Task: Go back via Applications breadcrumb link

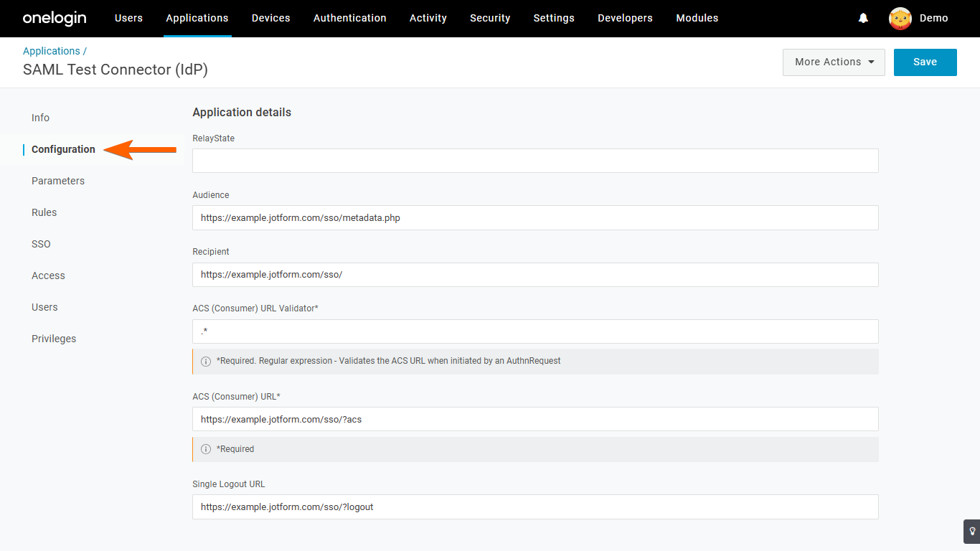Action: pyautogui.click(x=51, y=51)
